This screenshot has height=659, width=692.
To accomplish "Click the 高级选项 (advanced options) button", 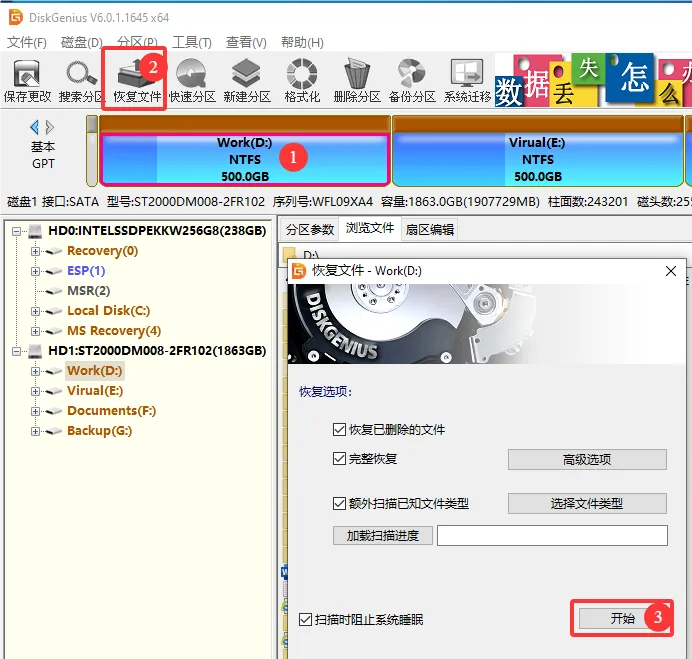I will click(x=587, y=459).
